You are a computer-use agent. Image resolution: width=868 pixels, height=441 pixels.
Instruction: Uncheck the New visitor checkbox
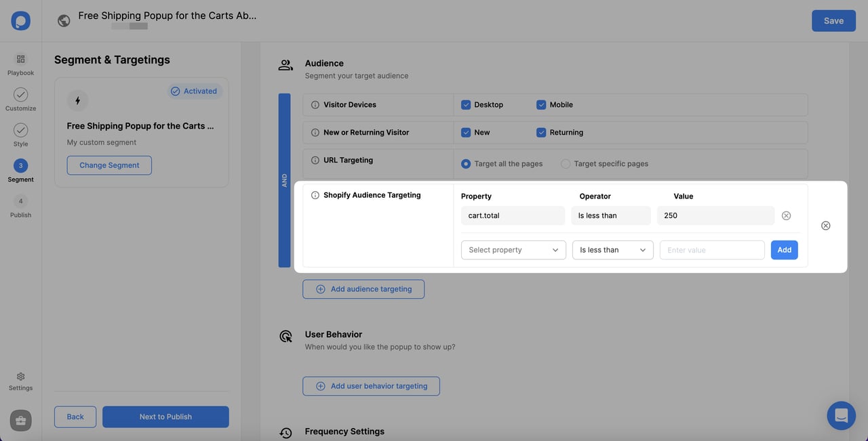tap(466, 133)
